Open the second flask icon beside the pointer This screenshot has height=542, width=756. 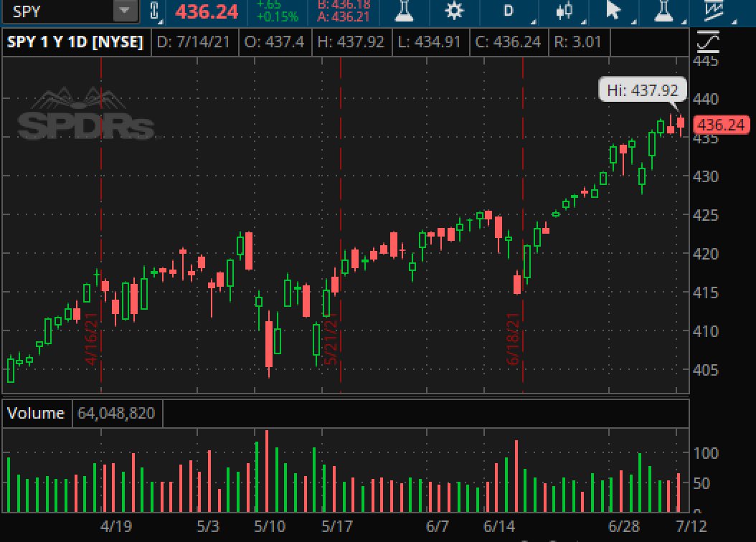[x=663, y=11]
